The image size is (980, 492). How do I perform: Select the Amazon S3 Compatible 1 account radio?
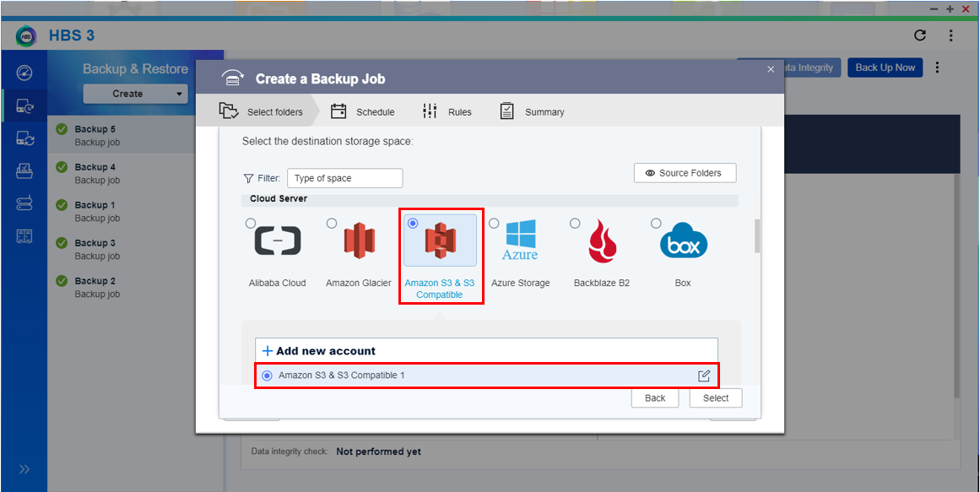[268, 376]
